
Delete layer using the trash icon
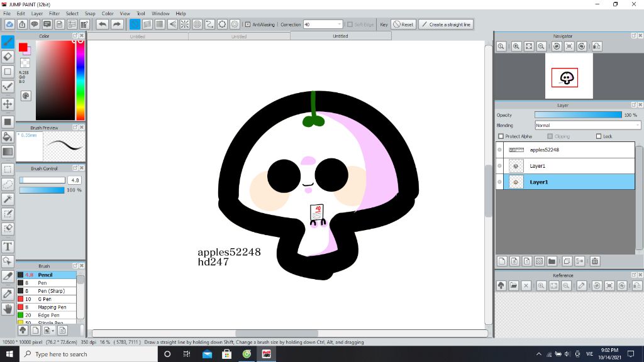[595, 261]
